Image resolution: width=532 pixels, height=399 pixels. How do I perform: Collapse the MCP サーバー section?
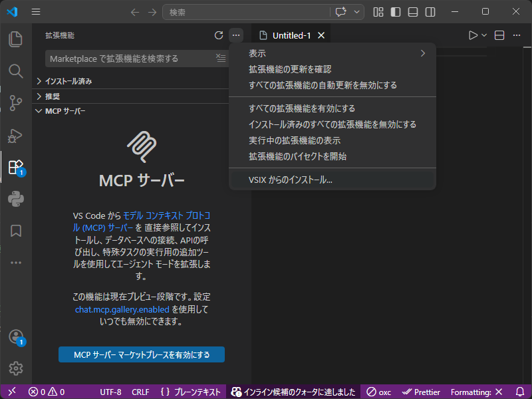(131, 111)
